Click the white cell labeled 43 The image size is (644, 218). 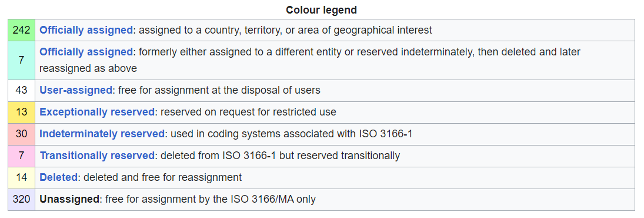point(21,91)
